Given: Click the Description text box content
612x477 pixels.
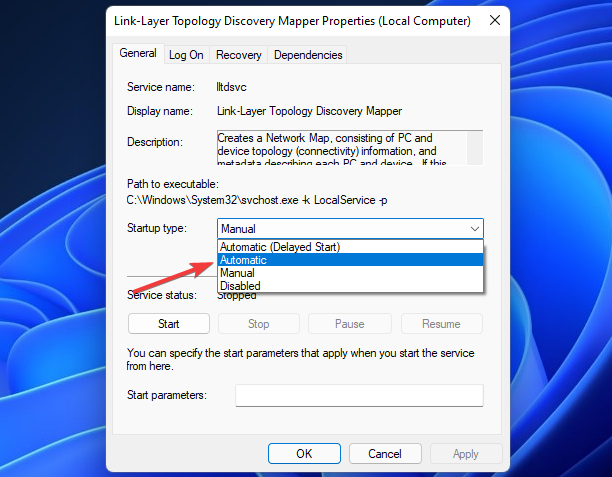Looking at the screenshot, I should tap(342, 148).
